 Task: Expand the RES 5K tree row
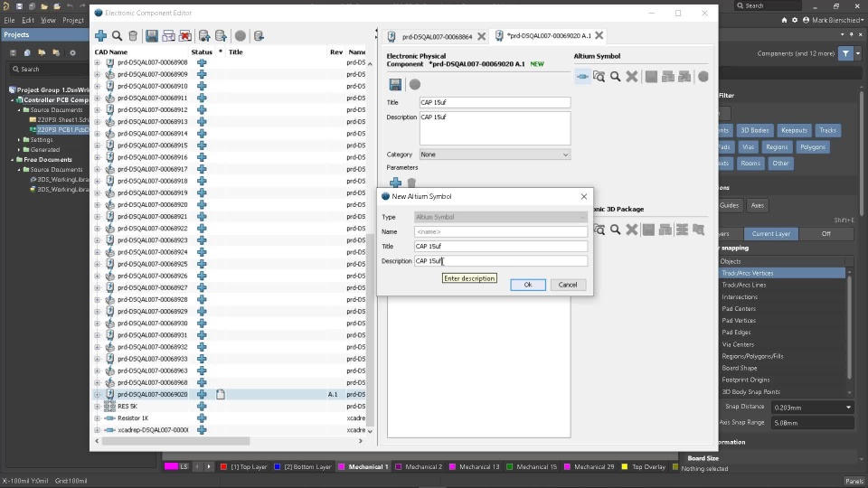(98, 406)
